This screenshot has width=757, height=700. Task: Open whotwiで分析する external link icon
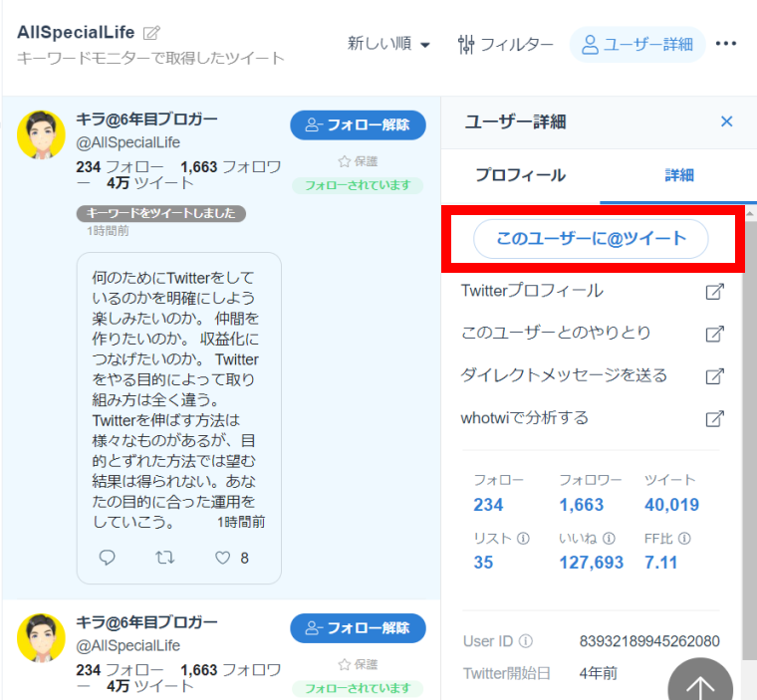click(714, 418)
